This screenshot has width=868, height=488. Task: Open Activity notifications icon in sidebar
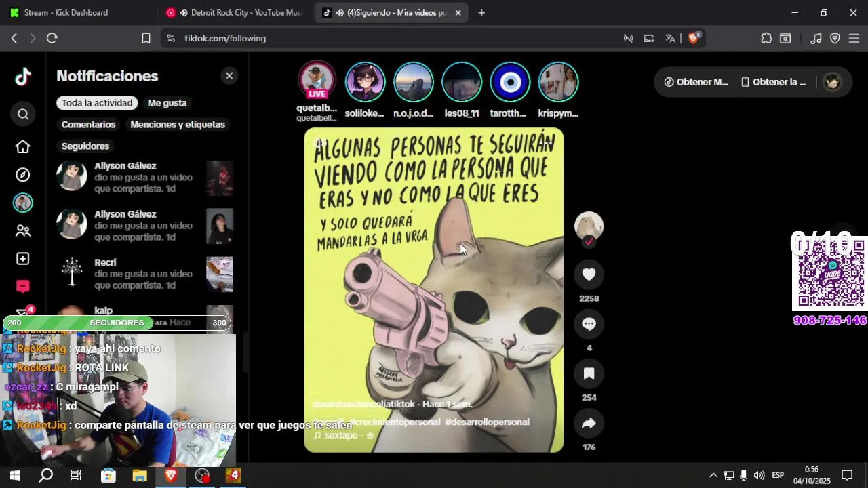[23, 287]
